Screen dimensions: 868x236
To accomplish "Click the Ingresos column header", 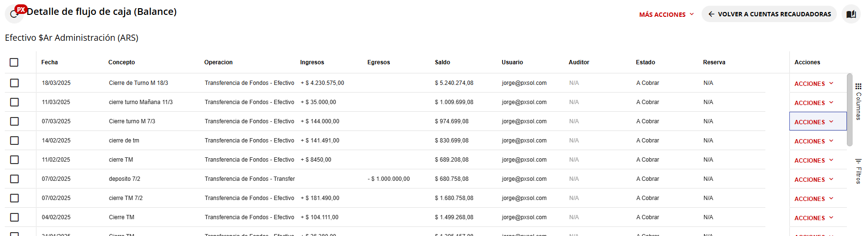I will (x=312, y=62).
